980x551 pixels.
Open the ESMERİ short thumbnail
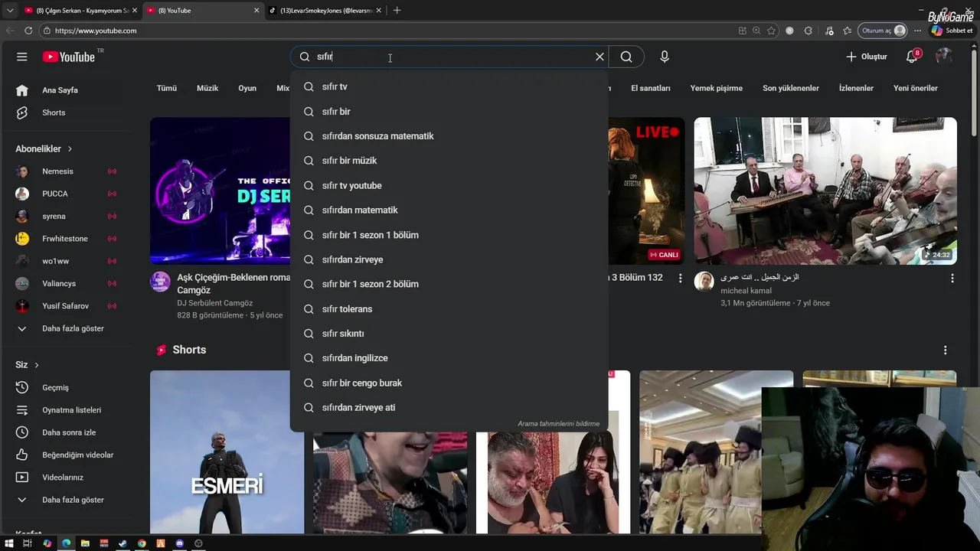click(227, 452)
